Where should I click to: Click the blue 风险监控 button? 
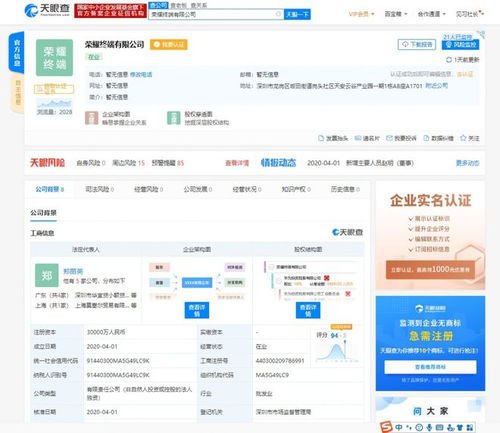tap(460, 45)
